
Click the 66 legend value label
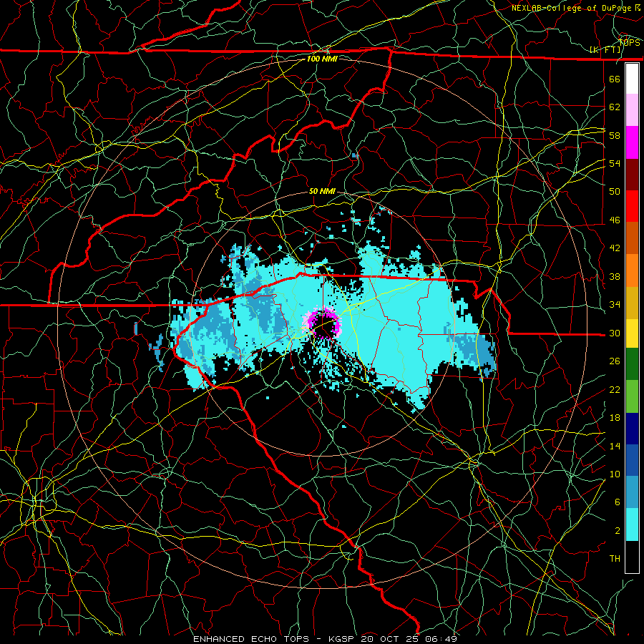click(x=615, y=79)
